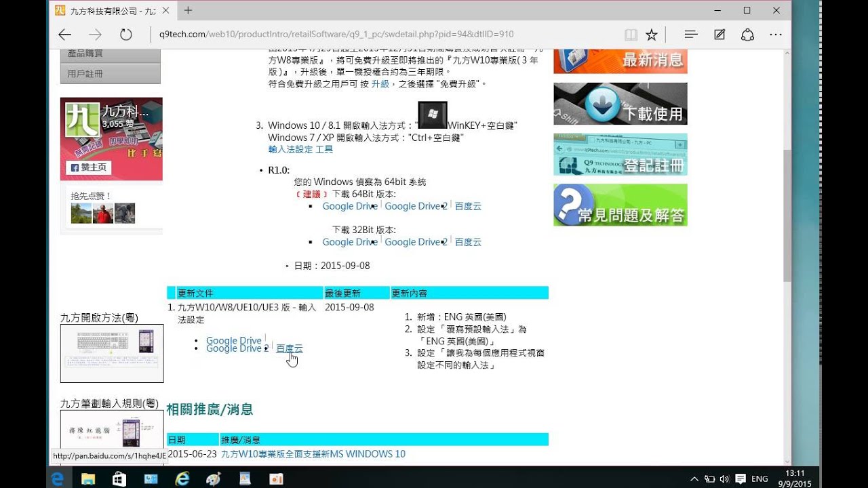
Task: Show hidden tray icons chevron
Action: click(x=694, y=479)
